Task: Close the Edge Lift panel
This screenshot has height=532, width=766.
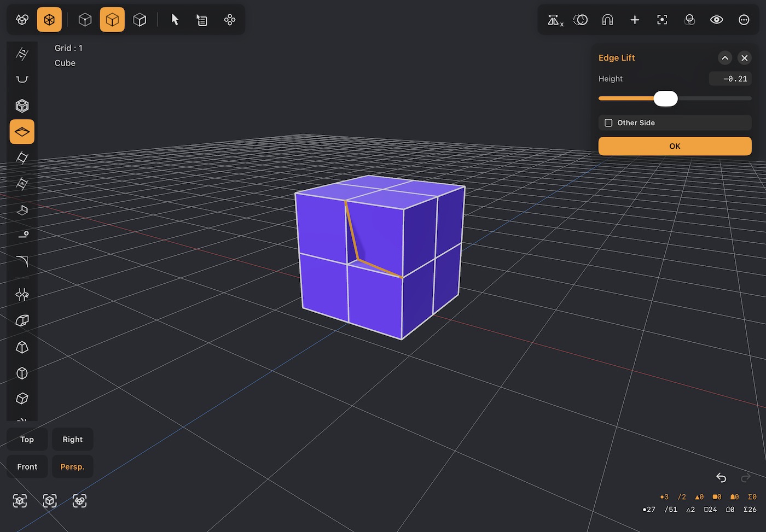Action: point(745,58)
